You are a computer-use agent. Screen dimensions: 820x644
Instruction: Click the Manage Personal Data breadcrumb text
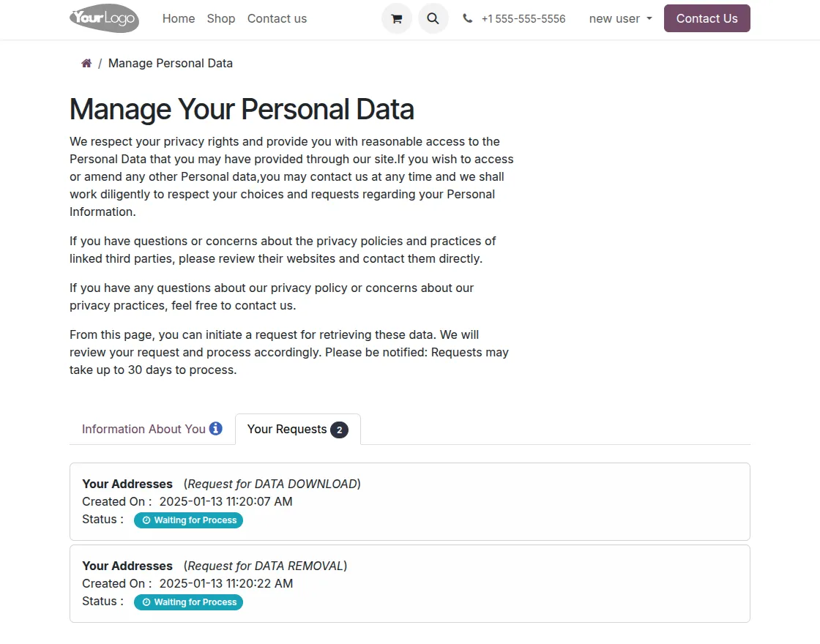(x=171, y=64)
